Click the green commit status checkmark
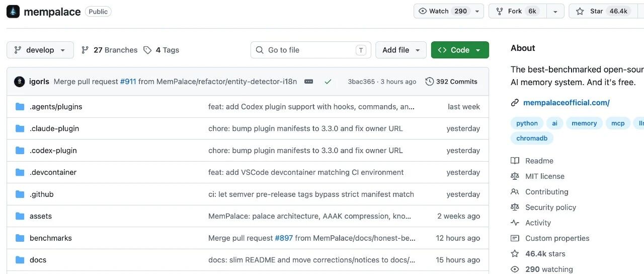This screenshot has height=274, width=644. (328, 82)
